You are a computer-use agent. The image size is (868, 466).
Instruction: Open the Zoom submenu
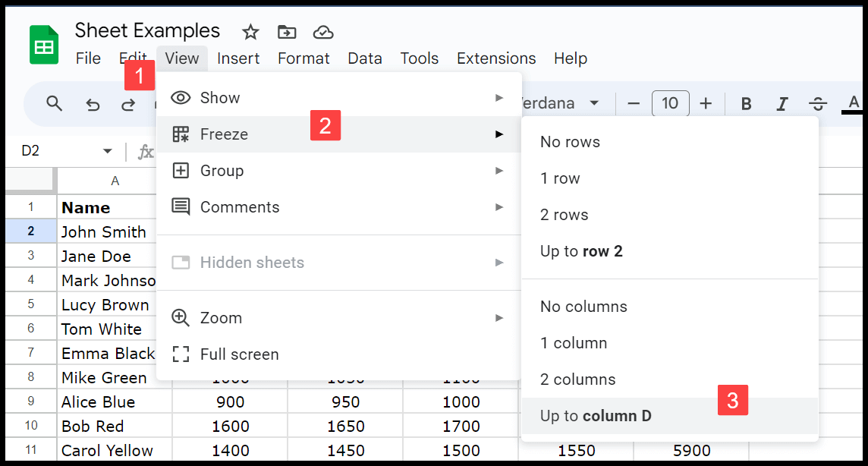pyautogui.click(x=339, y=318)
